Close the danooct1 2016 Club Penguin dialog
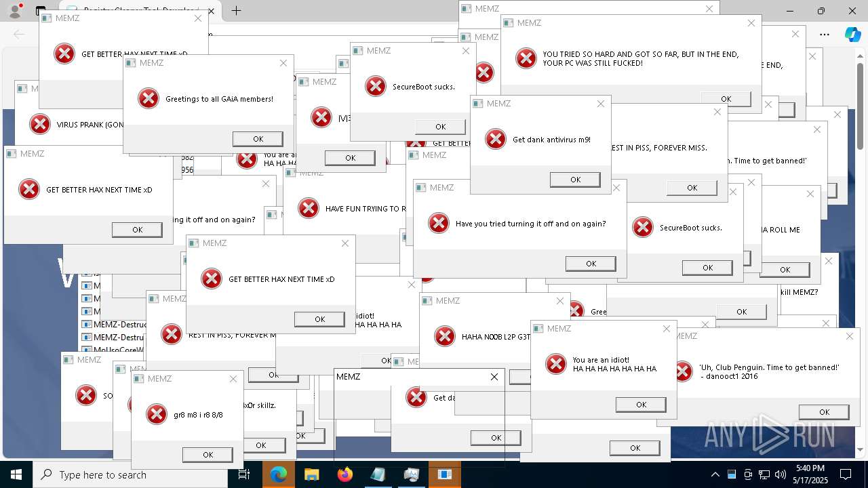 pyautogui.click(x=850, y=336)
